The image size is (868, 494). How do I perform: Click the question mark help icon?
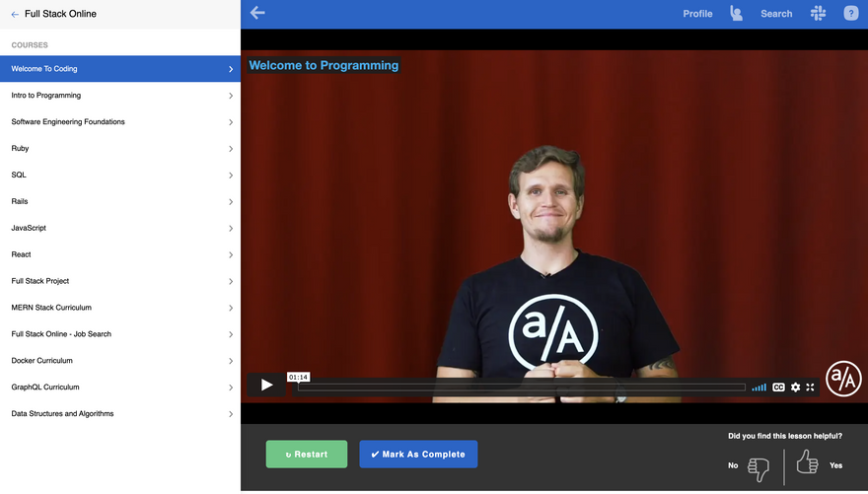click(x=850, y=14)
